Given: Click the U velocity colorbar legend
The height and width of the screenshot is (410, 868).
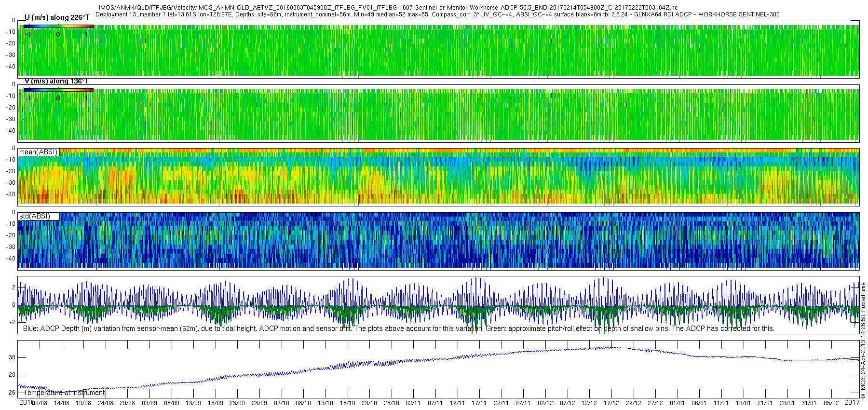Looking at the screenshot, I should (58, 27).
